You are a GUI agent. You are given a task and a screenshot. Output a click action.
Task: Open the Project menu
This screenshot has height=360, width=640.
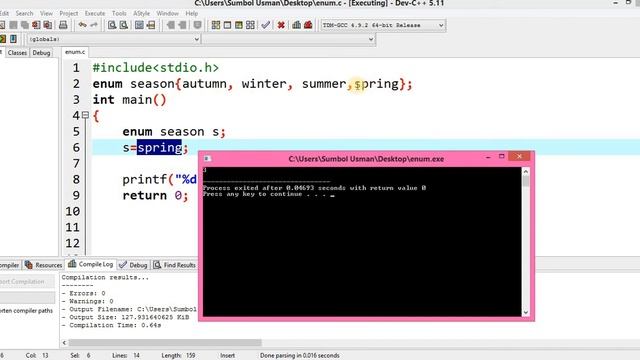(x=69, y=13)
